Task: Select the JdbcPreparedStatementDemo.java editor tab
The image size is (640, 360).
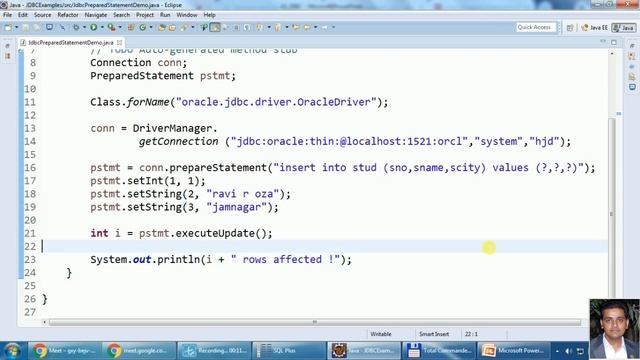Action: click(70, 42)
